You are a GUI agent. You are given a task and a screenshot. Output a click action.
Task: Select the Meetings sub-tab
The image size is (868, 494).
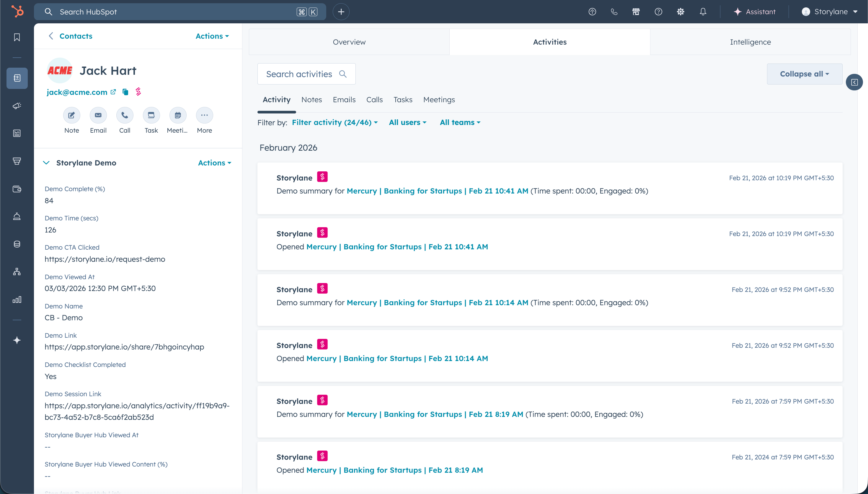click(x=439, y=100)
